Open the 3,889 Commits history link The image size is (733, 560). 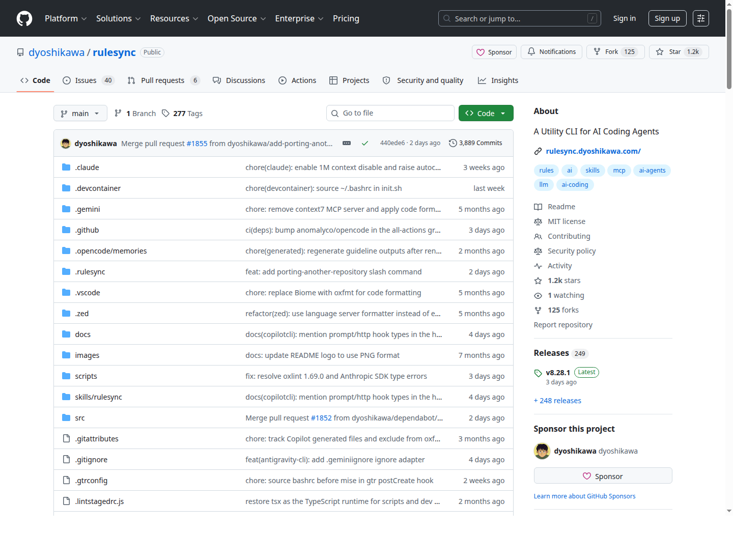click(x=475, y=143)
